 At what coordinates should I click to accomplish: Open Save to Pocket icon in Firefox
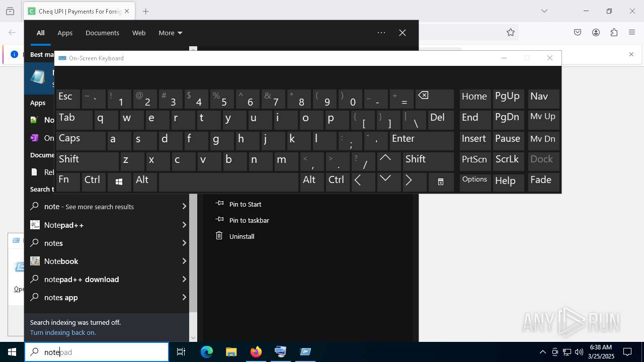(x=578, y=32)
